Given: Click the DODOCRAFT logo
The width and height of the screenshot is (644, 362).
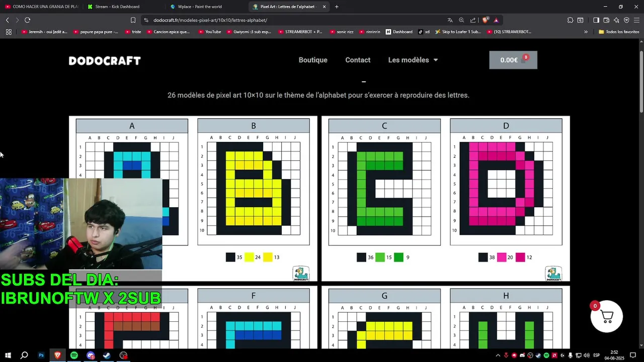Looking at the screenshot, I should click(x=105, y=61).
